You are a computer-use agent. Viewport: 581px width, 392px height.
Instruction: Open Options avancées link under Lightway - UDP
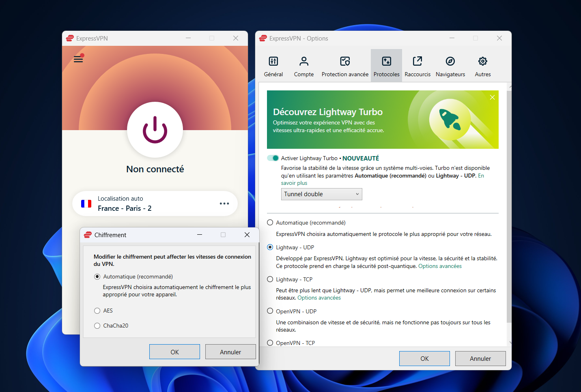tap(440, 266)
